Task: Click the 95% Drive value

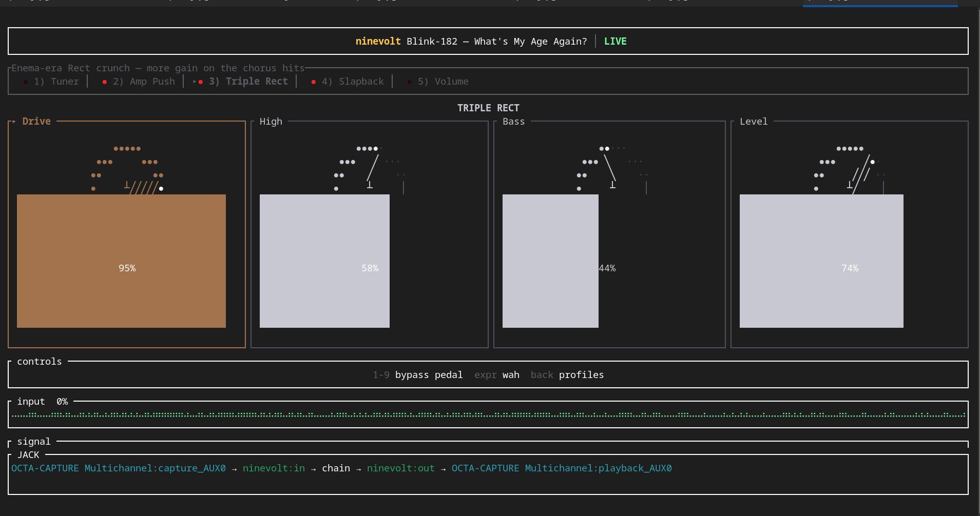Action: (127, 268)
